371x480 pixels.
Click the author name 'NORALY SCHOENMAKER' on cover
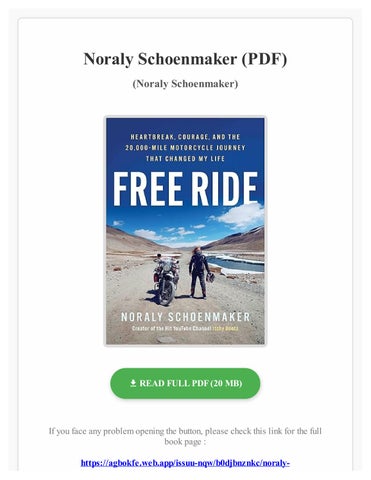[185, 317]
